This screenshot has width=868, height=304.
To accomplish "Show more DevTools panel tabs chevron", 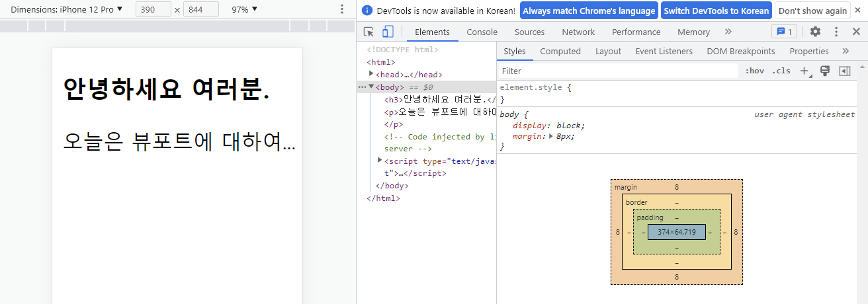I will (x=728, y=32).
